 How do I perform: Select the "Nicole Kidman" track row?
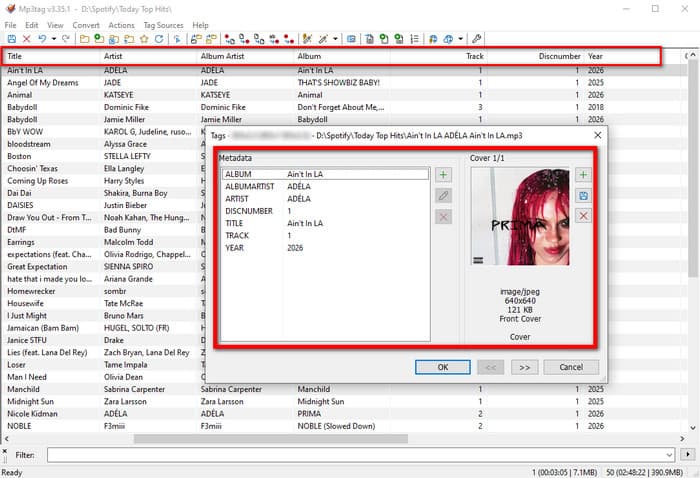(x=342, y=414)
